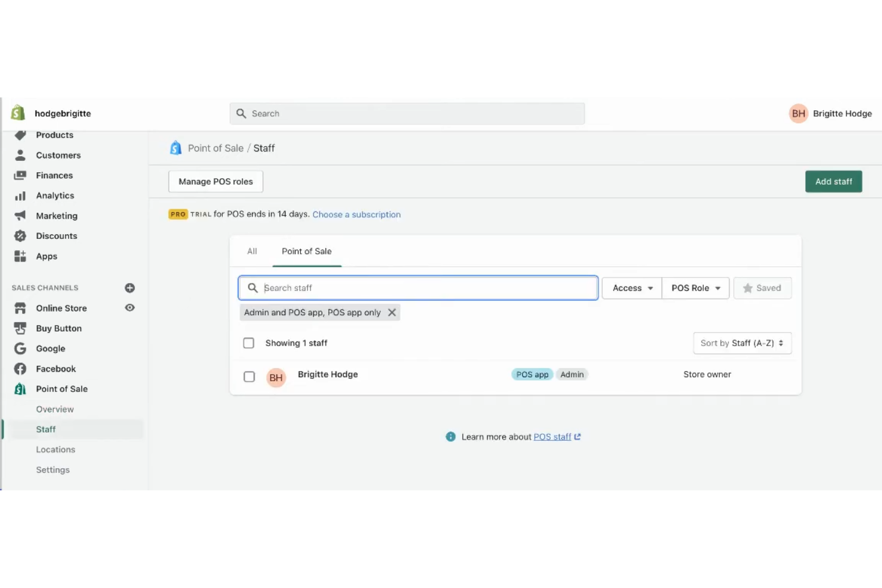Open Brigitte Hodge staff name
Screen dimensions: 882x588
328,374
